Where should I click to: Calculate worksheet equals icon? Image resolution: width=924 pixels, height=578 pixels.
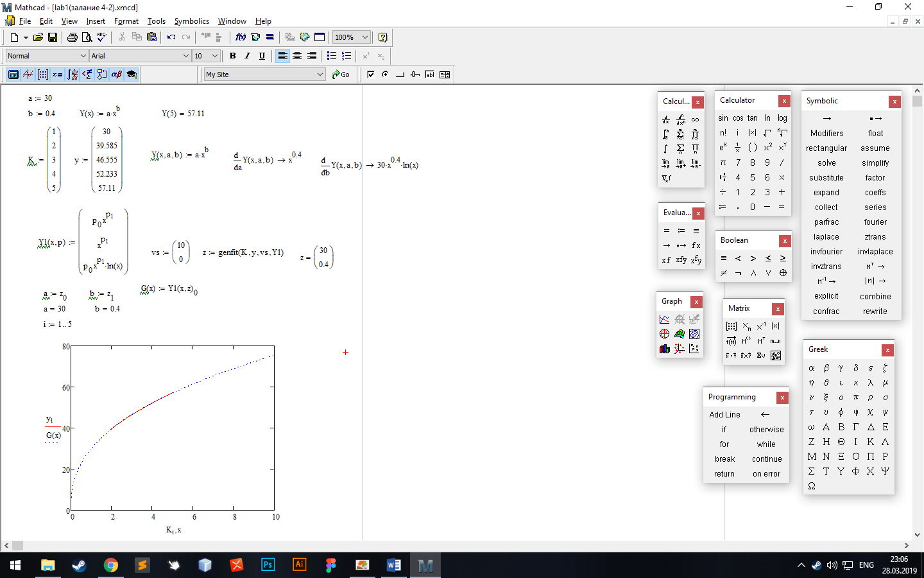pyautogui.click(x=270, y=37)
